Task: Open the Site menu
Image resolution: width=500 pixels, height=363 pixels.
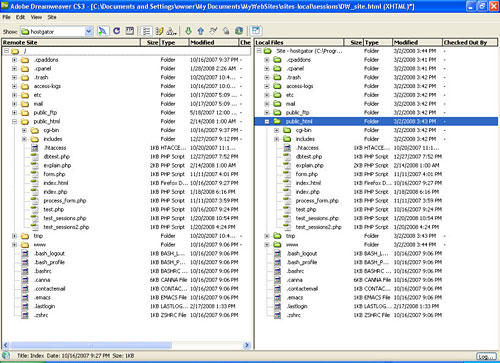Action: (x=52, y=17)
